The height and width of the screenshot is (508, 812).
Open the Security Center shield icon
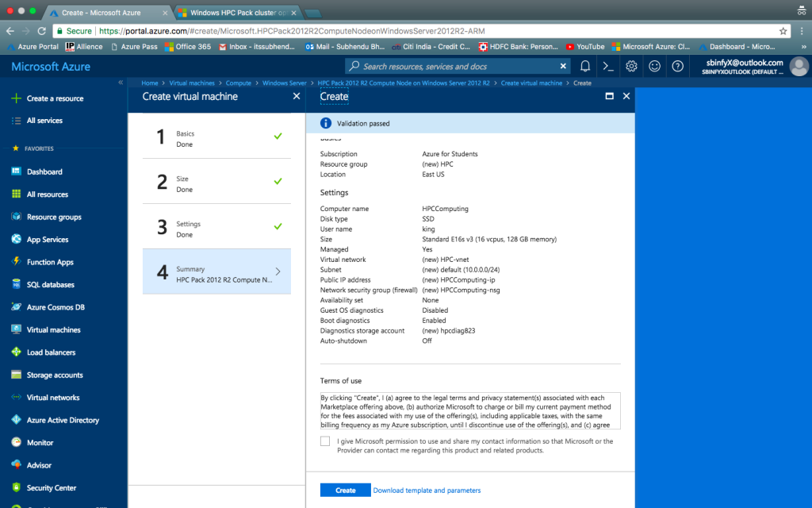pyautogui.click(x=16, y=487)
